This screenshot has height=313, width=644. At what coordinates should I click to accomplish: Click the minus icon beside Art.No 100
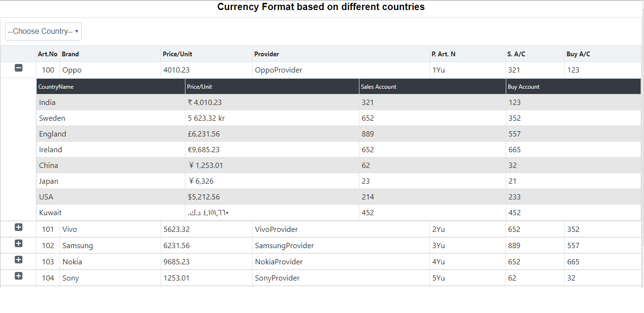coord(18,68)
